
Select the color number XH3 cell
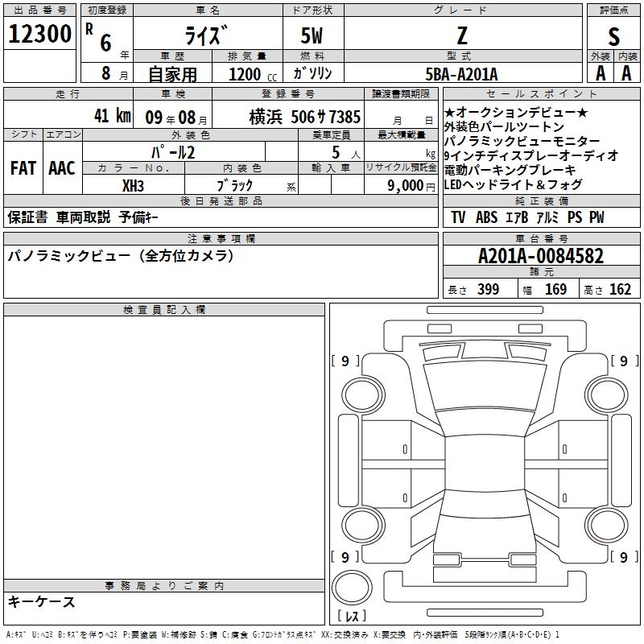(x=132, y=185)
